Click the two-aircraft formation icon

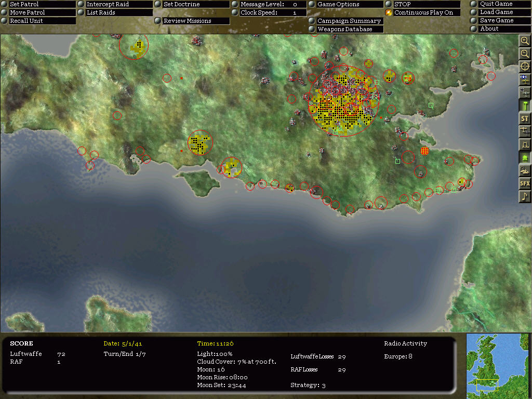click(525, 131)
